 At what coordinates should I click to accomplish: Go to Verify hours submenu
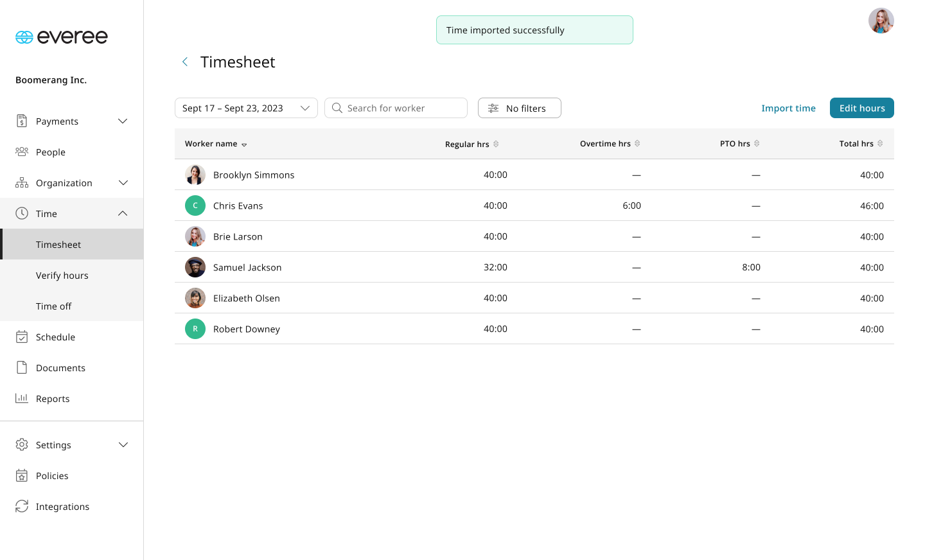(x=62, y=275)
